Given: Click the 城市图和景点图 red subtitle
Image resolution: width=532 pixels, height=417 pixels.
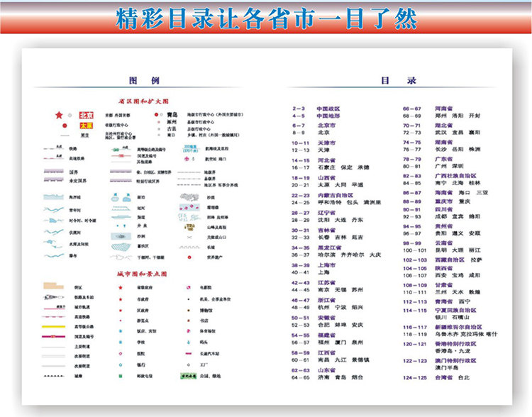Looking at the screenshot, I should pyautogui.click(x=142, y=274).
